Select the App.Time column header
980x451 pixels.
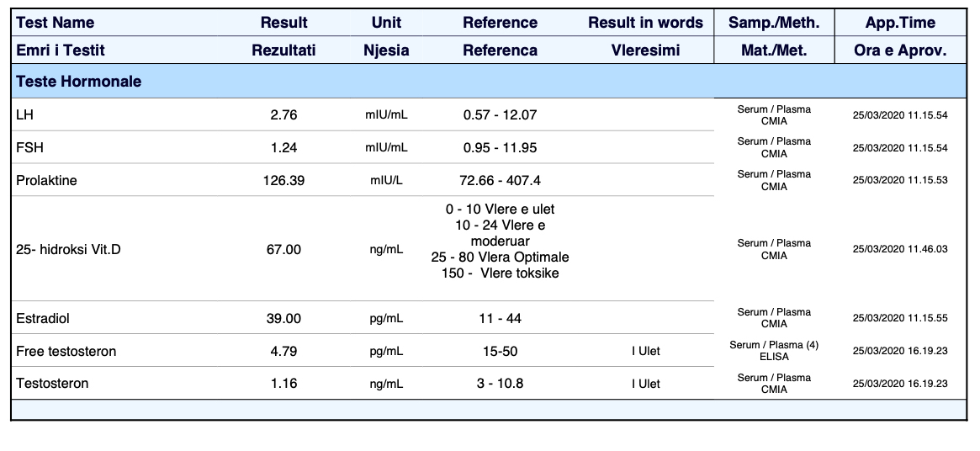[x=900, y=23]
